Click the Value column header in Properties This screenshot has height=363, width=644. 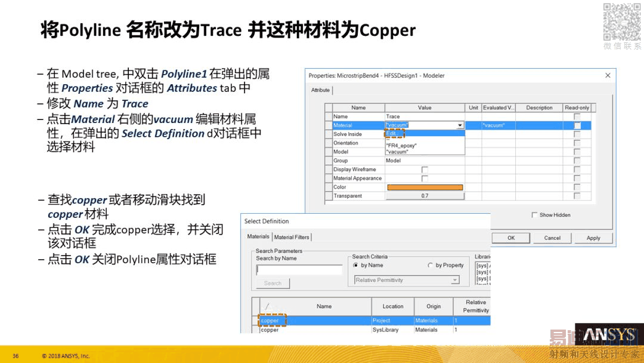click(425, 107)
